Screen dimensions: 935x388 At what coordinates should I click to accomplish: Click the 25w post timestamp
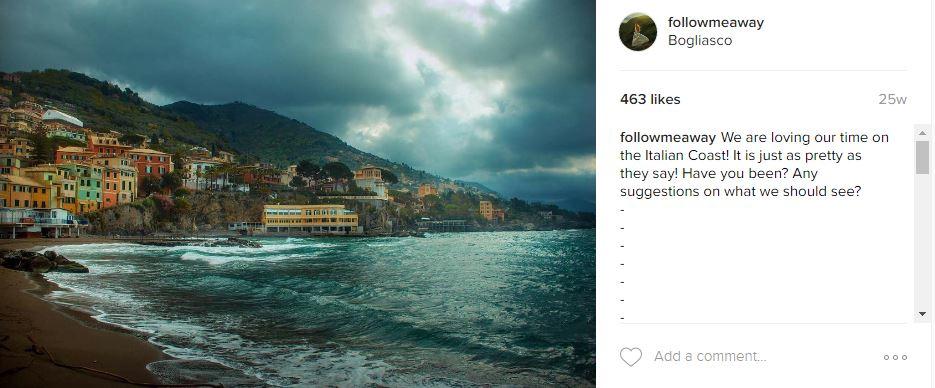coord(893,100)
